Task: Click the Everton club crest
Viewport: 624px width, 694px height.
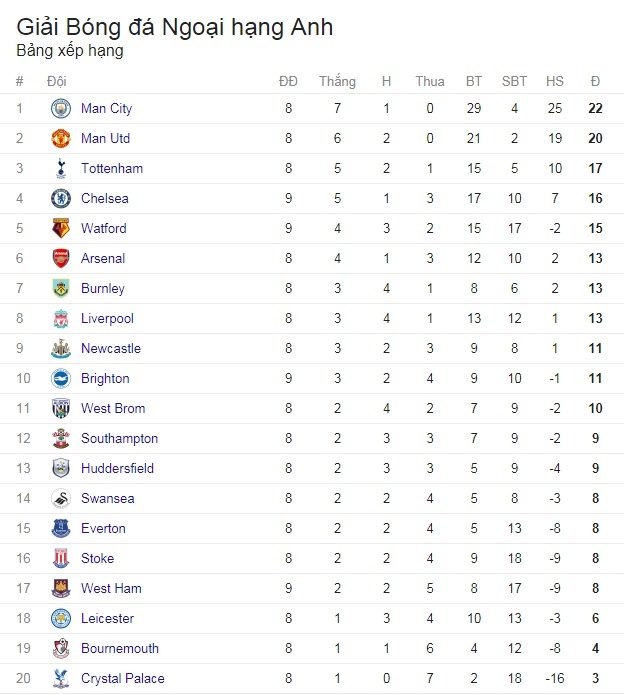Action: tap(61, 528)
